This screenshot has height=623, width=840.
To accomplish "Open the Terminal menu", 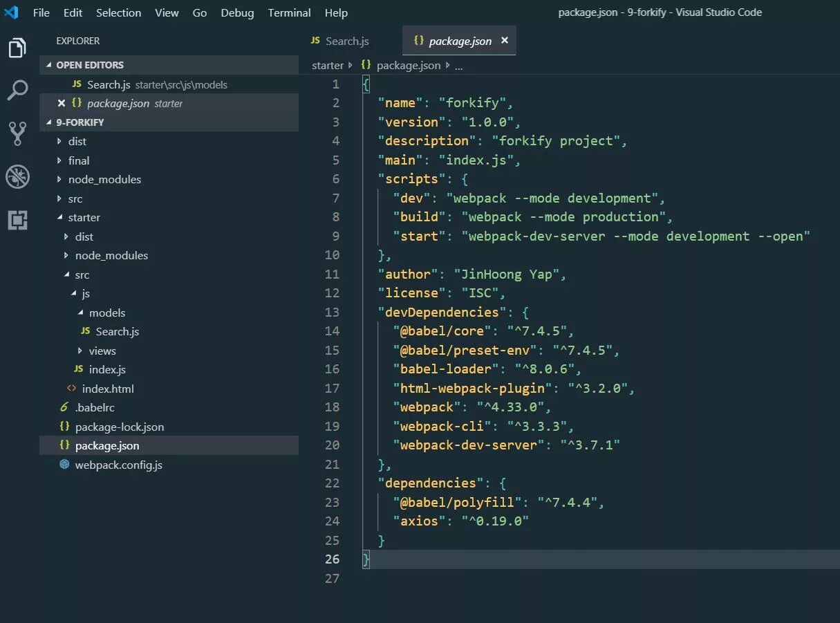I will point(289,12).
